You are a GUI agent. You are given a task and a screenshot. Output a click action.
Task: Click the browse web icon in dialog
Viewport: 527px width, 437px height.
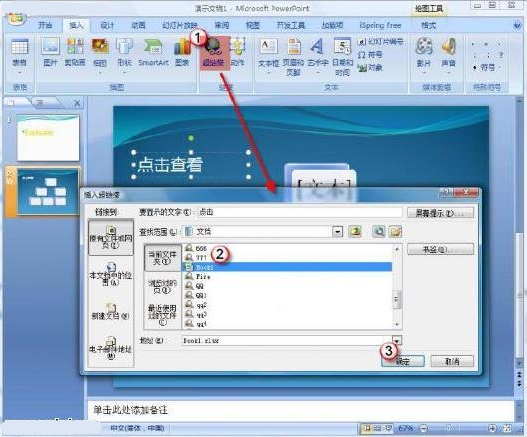[379, 231]
